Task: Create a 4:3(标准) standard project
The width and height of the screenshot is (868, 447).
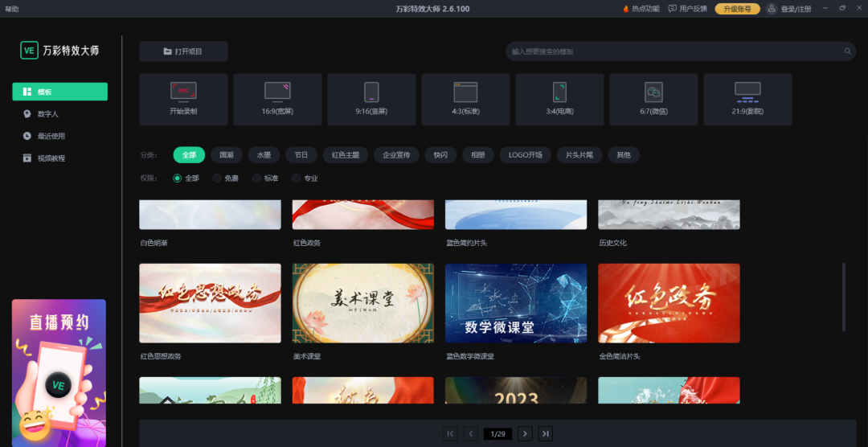Action: pos(465,100)
